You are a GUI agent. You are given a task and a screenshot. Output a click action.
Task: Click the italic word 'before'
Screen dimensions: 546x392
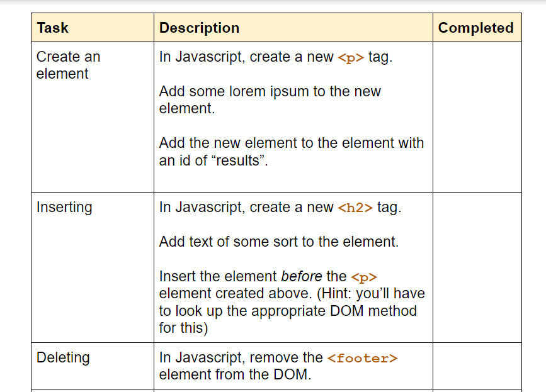[302, 276]
